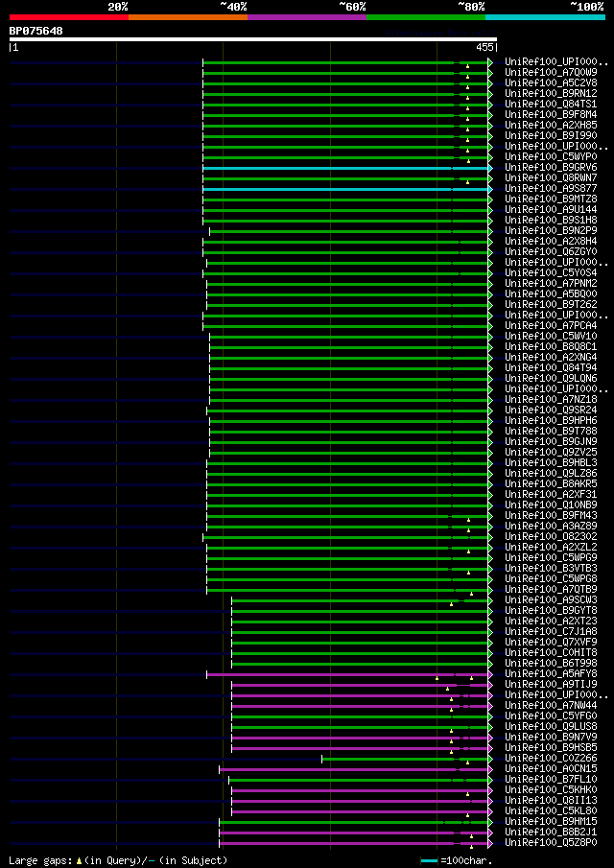Select hit label UniRef100_B3VTB3
The height and width of the screenshot is (868, 614).
pyautogui.click(x=551, y=569)
